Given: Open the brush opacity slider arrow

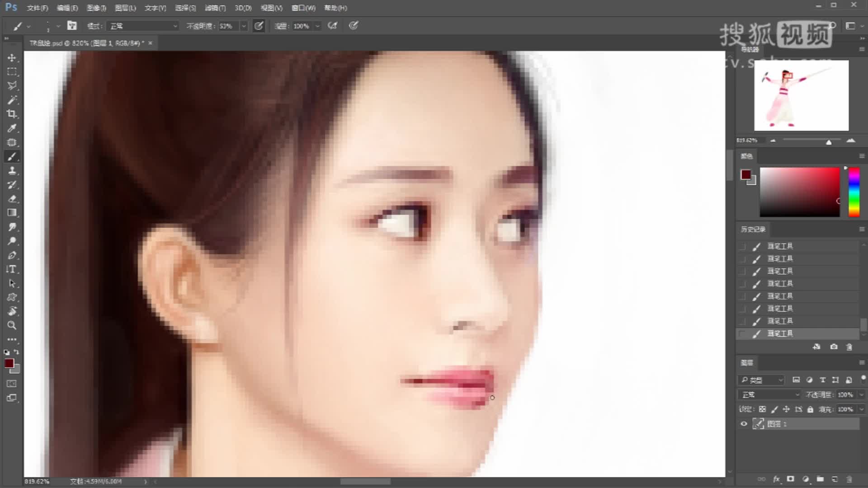Looking at the screenshot, I should click(244, 26).
